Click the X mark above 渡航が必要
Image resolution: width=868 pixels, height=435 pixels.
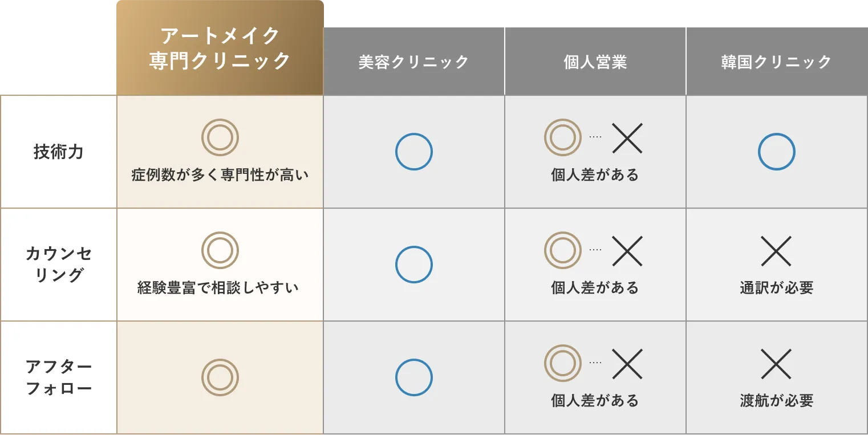coord(776,364)
